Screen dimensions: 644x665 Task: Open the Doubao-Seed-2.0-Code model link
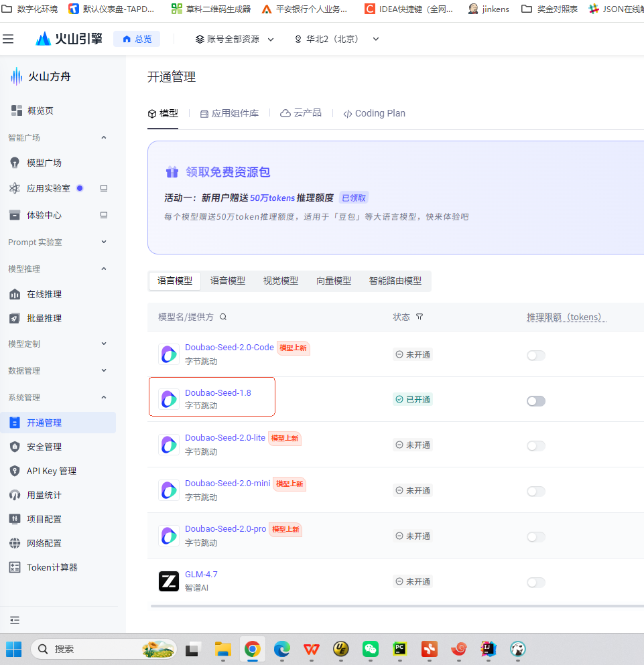229,348
